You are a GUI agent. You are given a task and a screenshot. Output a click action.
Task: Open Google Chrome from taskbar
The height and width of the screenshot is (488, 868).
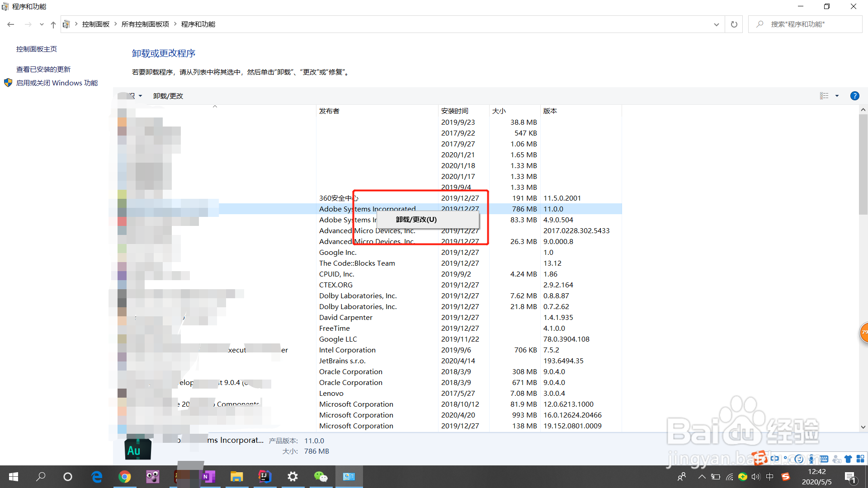pos(124,477)
